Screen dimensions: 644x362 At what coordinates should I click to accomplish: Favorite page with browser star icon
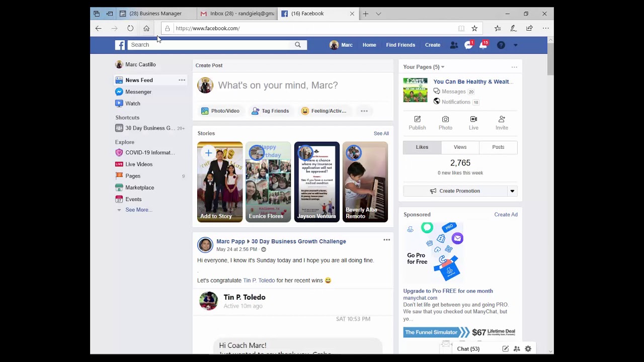point(474,28)
